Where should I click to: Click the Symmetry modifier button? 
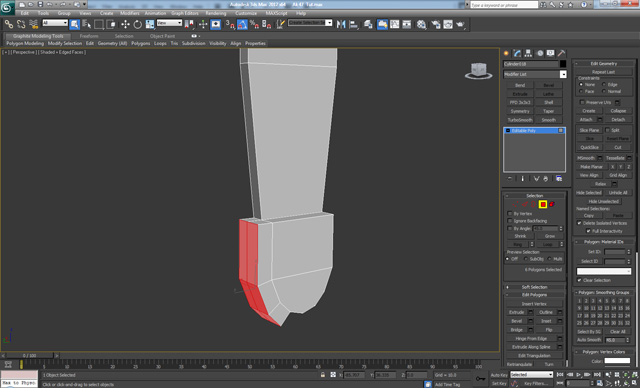(520, 111)
